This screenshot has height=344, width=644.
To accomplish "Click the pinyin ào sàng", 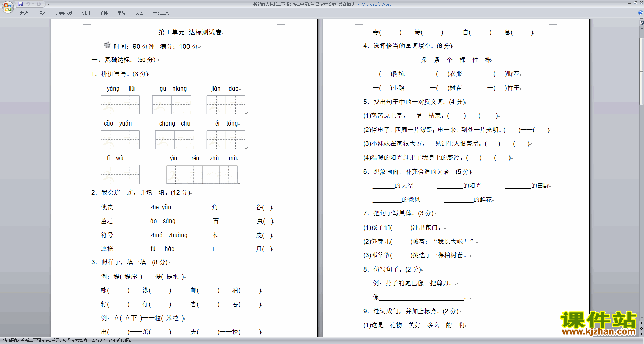I will tap(163, 221).
